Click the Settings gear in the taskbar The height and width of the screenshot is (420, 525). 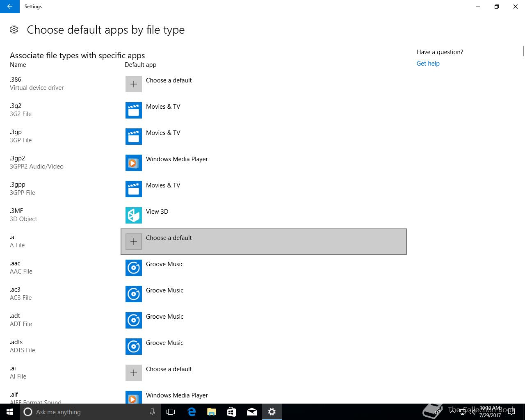click(272, 412)
